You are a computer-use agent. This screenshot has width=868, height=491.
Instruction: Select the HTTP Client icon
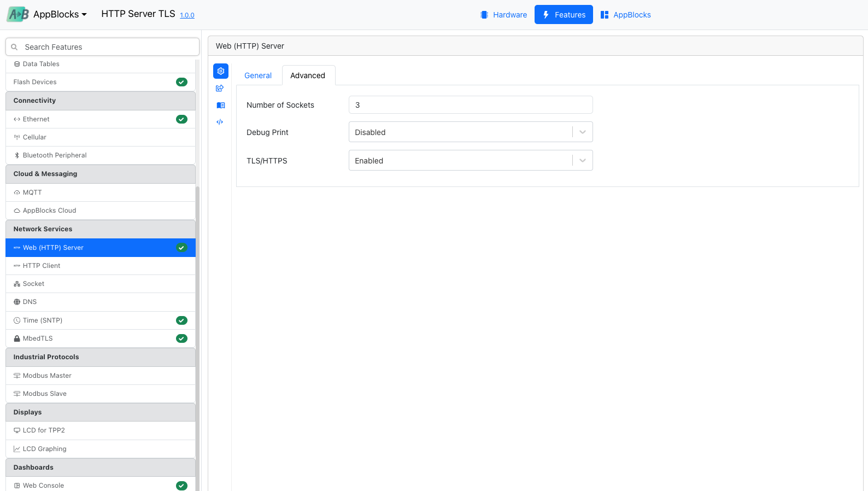[17, 266]
